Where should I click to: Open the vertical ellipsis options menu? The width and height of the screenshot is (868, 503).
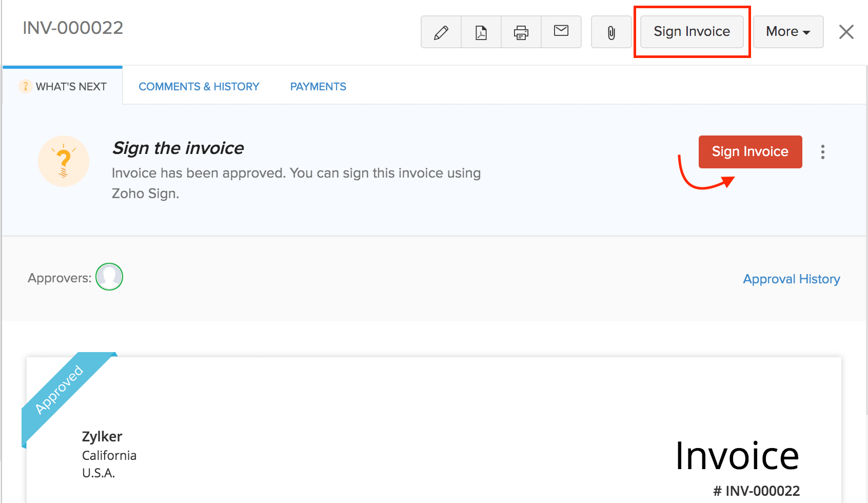click(x=823, y=152)
